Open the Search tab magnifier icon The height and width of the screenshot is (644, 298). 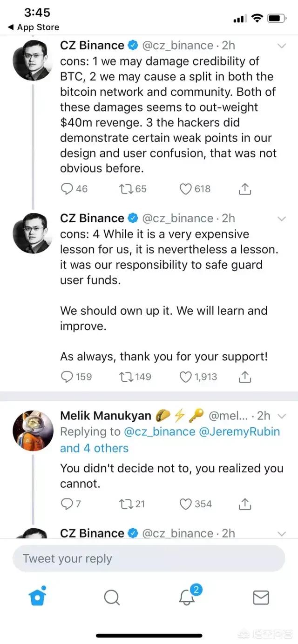click(x=112, y=597)
